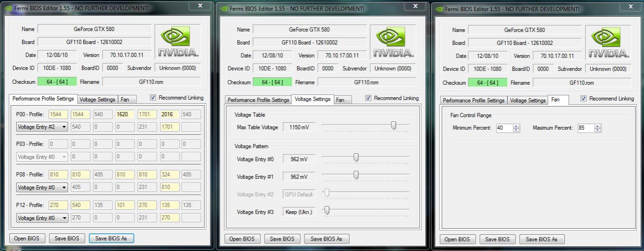Click the NVIDIA logo in the Performance Profile window
The width and height of the screenshot is (644, 251).
[178, 42]
